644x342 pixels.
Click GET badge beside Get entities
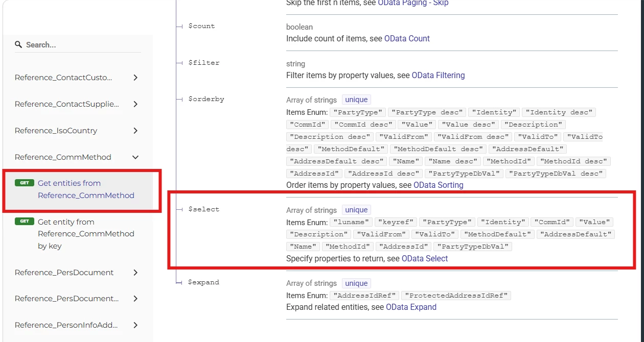(x=25, y=183)
